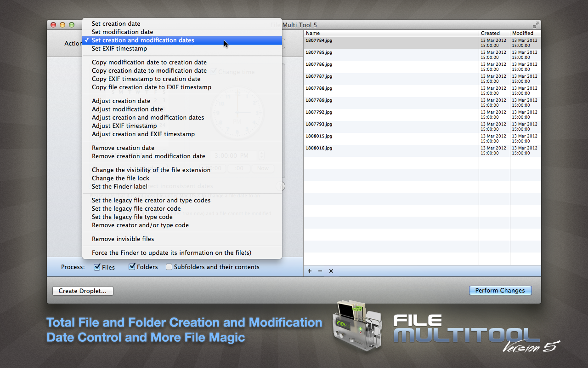Click the Created date cell for 1808016.jpg

(x=493, y=150)
